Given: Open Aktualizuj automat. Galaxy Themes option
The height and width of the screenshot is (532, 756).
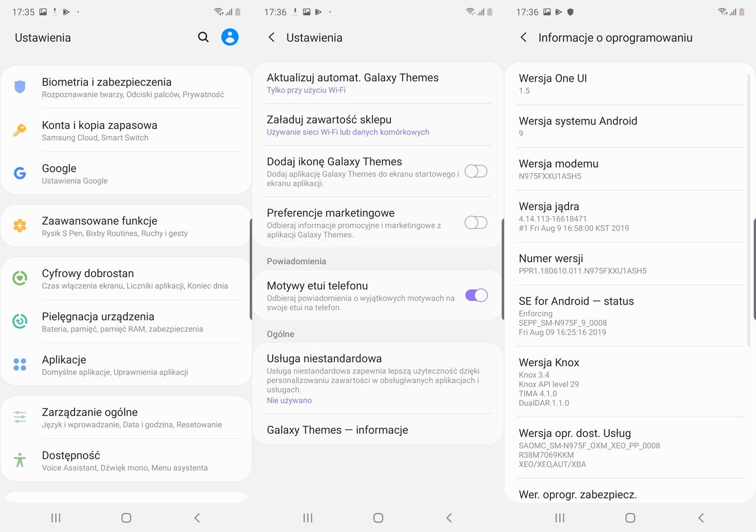Looking at the screenshot, I should (x=378, y=83).
